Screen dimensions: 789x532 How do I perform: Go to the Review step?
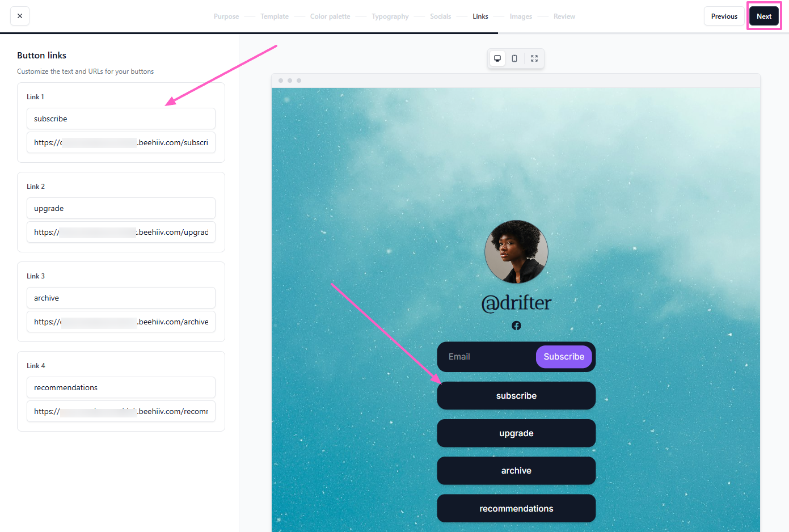click(564, 16)
